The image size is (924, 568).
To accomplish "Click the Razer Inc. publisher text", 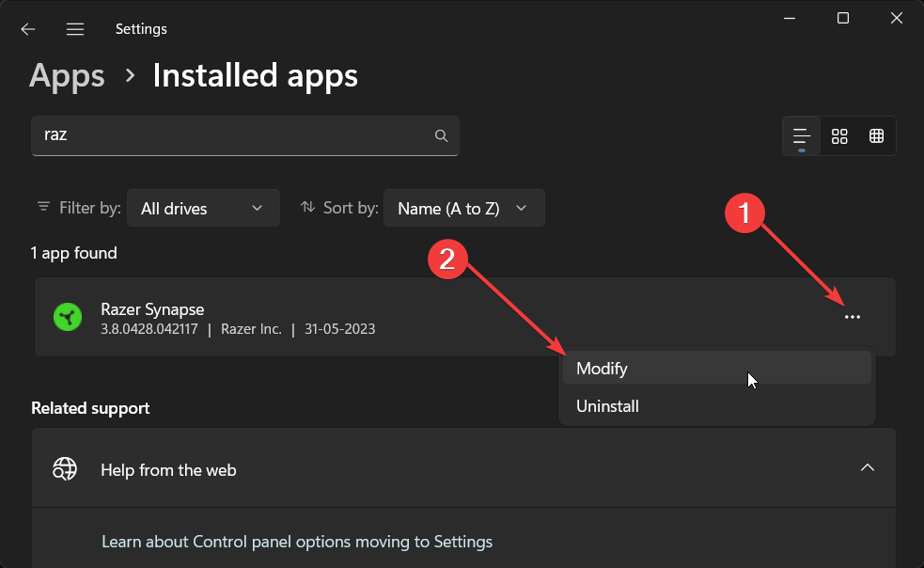I will [251, 329].
